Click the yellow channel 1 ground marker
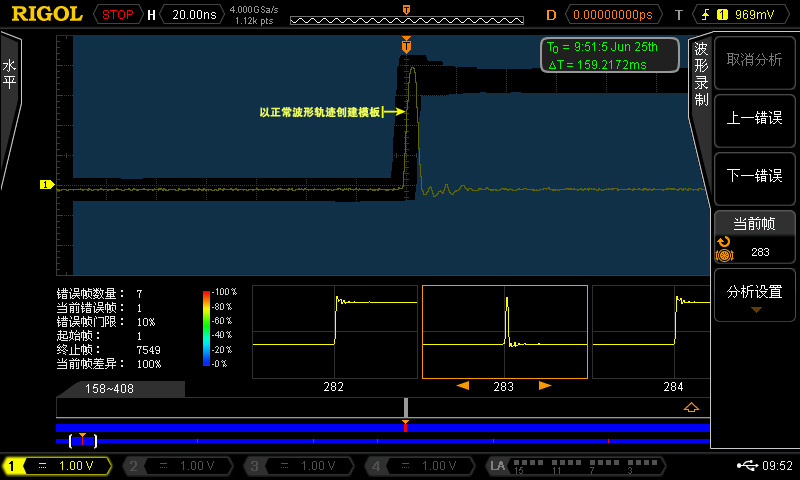This screenshot has height=480, width=800. (x=45, y=184)
